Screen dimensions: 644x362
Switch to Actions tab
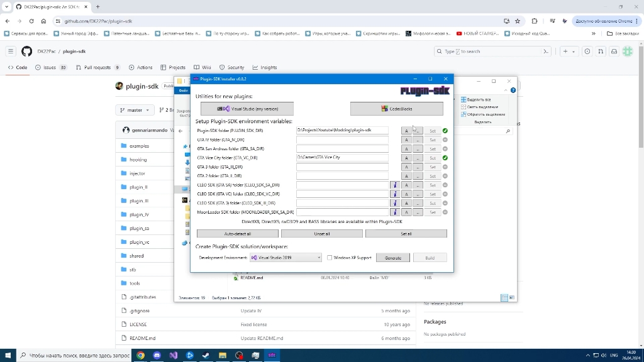[140, 67]
